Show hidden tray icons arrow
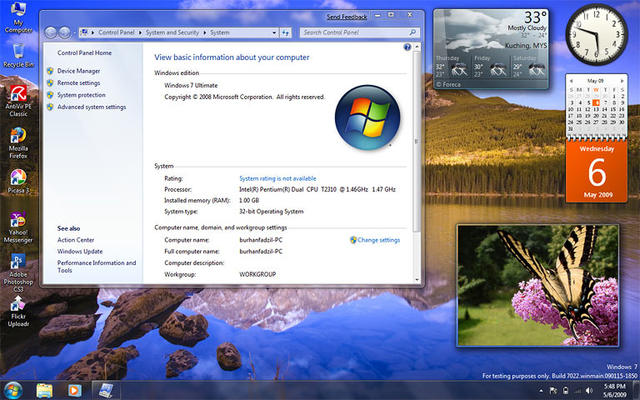Screen dimensions: 640x400 coord(541,391)
